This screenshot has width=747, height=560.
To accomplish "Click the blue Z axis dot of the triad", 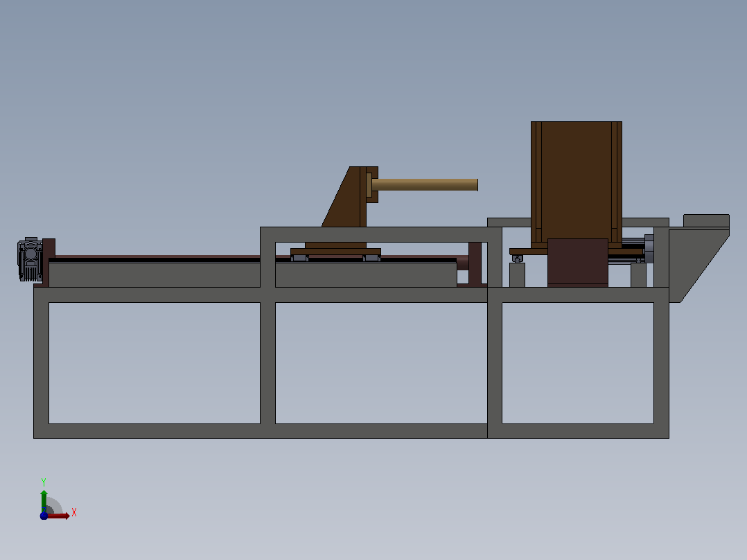I will 44,516.
